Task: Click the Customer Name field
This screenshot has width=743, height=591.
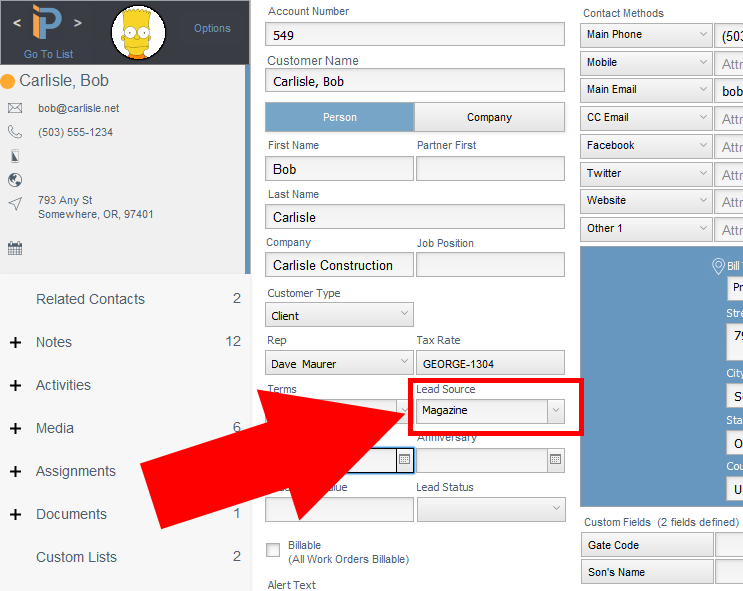Action: point(415,81)
